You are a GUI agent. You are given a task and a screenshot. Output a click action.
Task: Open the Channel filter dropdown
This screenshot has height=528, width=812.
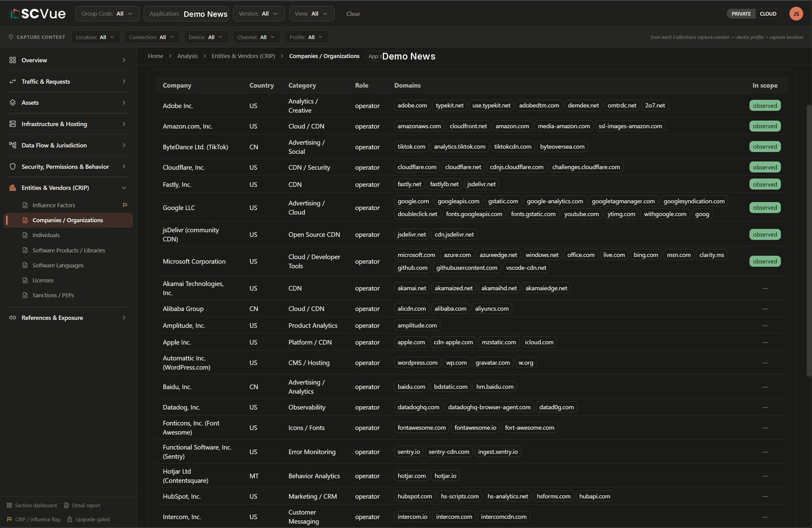(256, 37)
